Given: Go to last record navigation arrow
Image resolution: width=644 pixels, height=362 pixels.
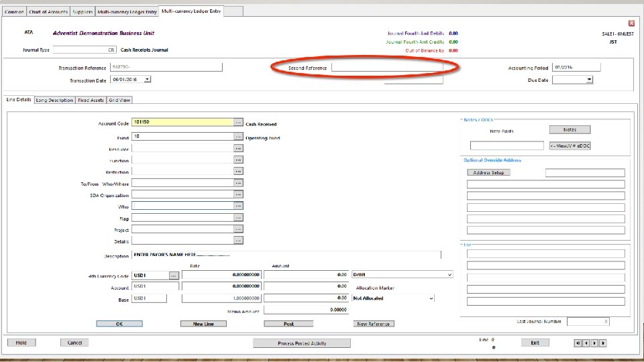Looking at the screenshot, I should coord(603,343).
